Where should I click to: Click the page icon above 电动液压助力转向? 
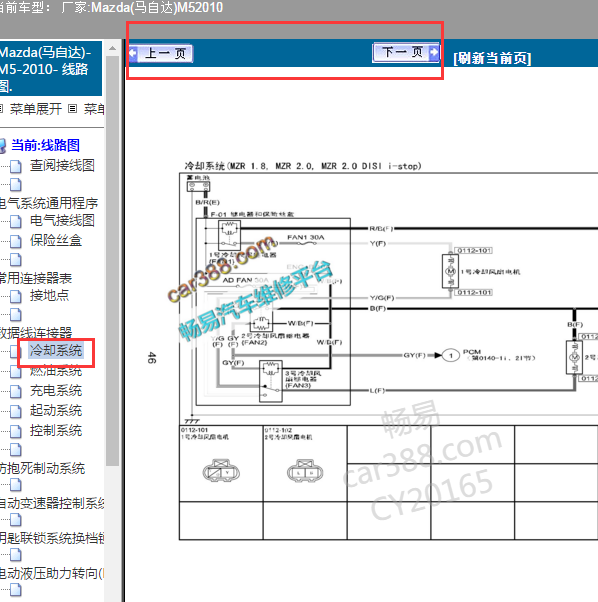coord(16,555)
